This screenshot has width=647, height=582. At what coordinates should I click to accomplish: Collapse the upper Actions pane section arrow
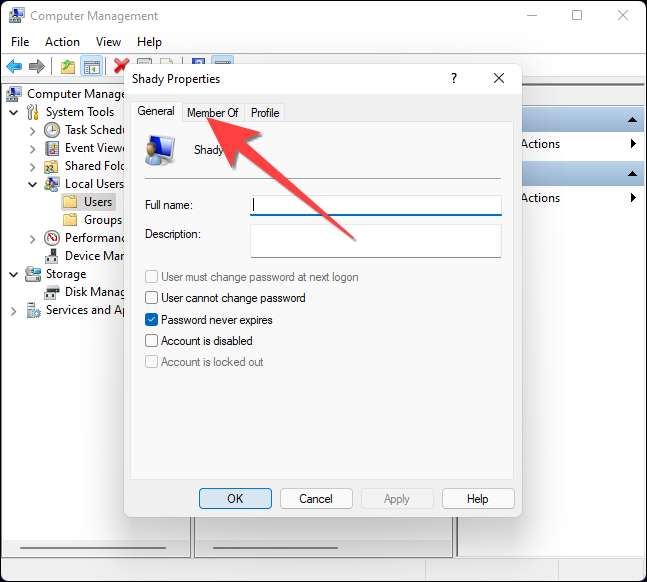pos(632,120)
